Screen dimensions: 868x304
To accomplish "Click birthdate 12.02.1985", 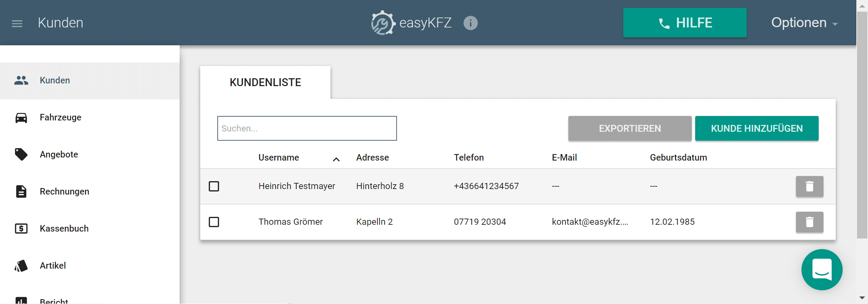I will (672, 222).
